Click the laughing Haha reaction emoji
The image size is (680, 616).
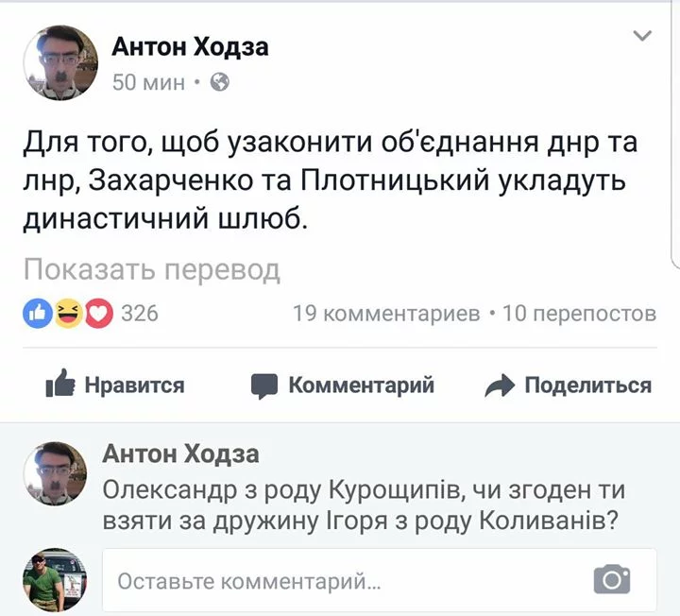68,313
